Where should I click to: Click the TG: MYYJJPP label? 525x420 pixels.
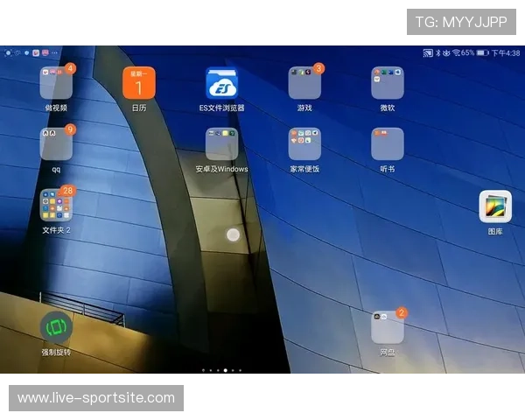461,22
